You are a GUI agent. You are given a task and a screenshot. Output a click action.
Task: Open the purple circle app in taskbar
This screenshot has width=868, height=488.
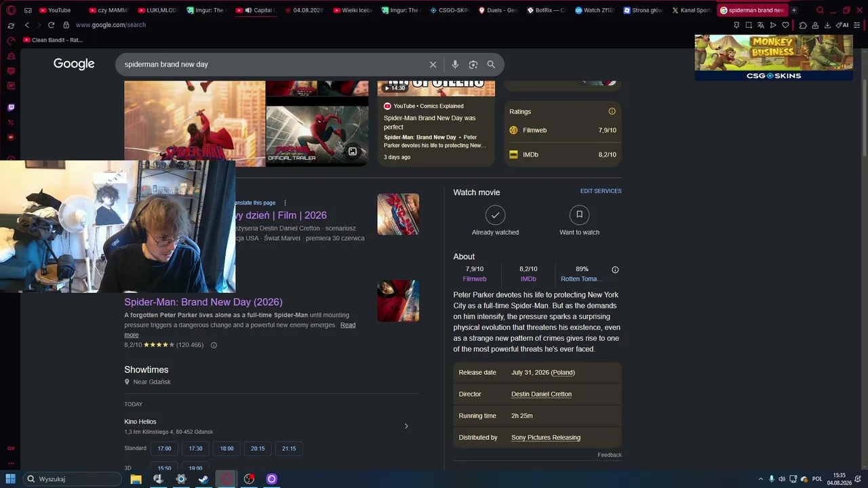(271, 479)
